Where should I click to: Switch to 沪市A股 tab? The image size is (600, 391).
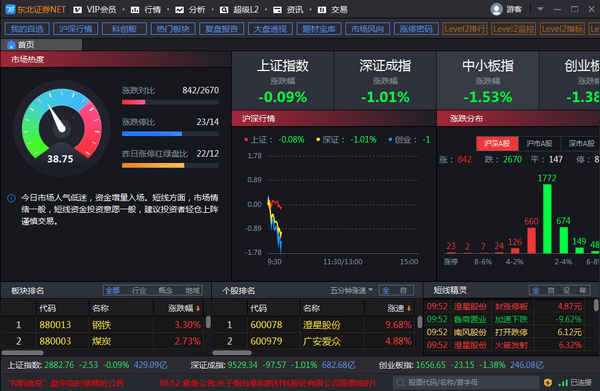539,143
